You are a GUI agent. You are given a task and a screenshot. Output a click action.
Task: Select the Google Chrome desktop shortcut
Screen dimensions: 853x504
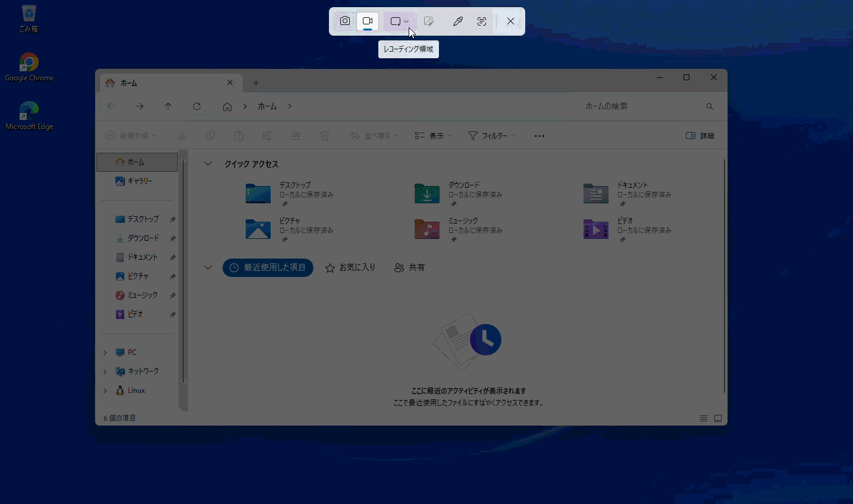coord(29,67)
